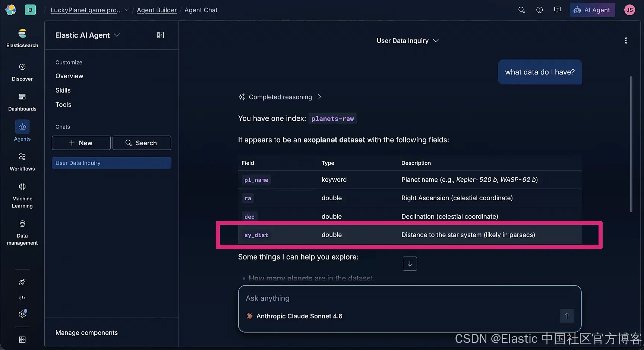
Task: Send message with the up arrow button
Action: pyautogui.click(x=566, y=316)
